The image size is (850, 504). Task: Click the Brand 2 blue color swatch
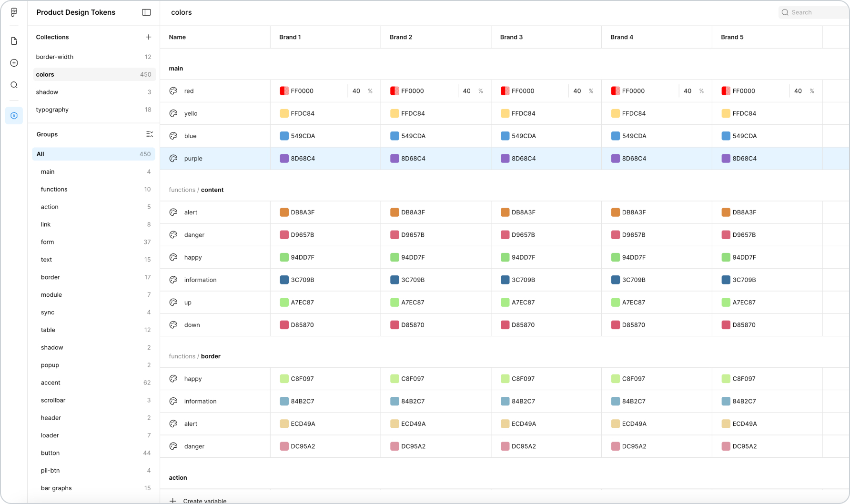point(395,136)
